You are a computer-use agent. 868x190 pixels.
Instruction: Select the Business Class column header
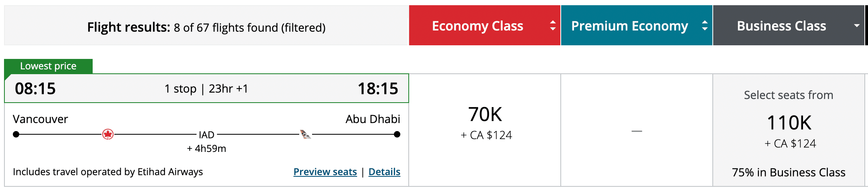[x=781, y=26]
